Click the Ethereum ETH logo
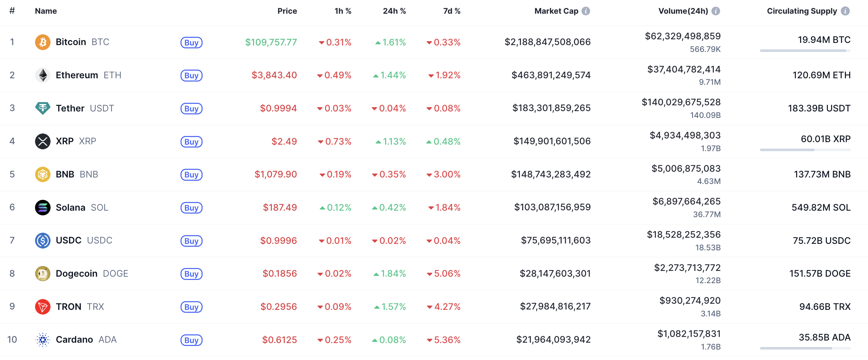This screenshot has width=868, height=360. click(x=43, y=75)
